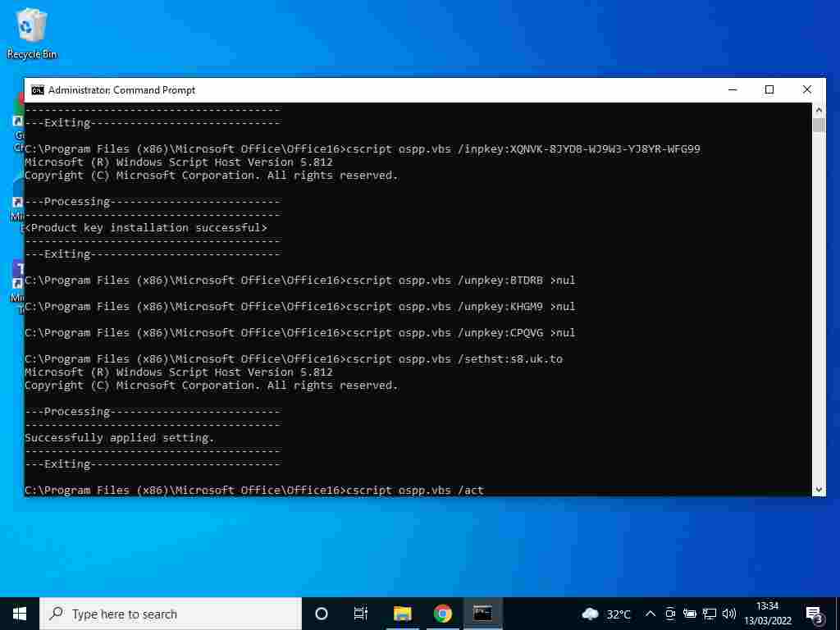Click the console scrollbar down arrow
Image resolution: width=840 pixels, height=630 pixels.
pyautogui.click(x=819, y=490)
